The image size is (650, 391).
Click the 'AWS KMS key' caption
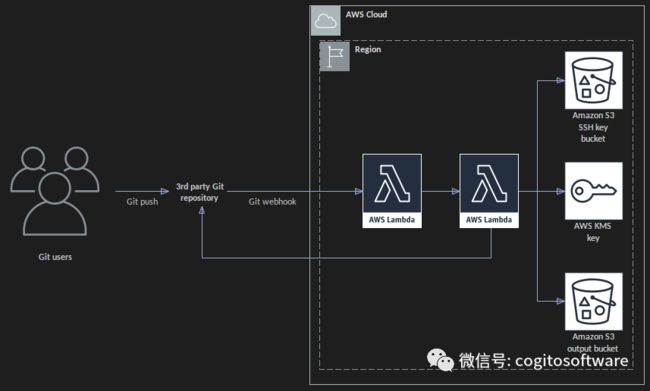(593, 232)
